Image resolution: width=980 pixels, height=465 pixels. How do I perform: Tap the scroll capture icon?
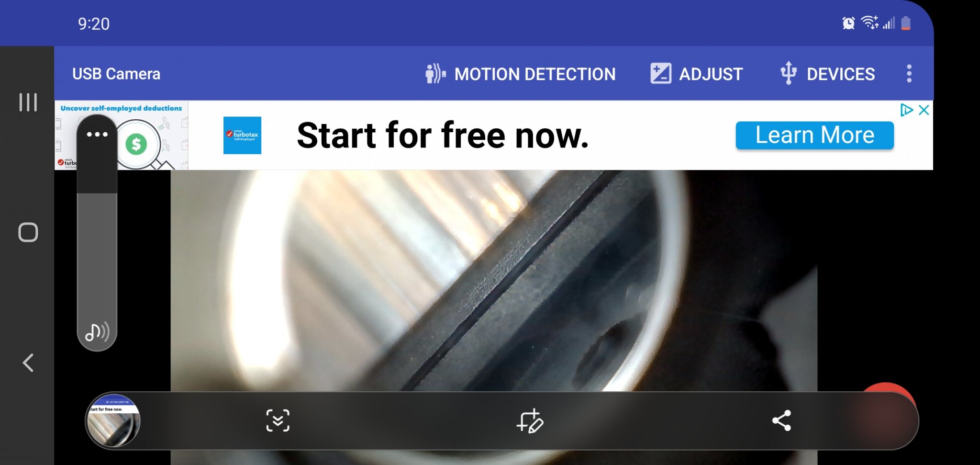point(278,420)
